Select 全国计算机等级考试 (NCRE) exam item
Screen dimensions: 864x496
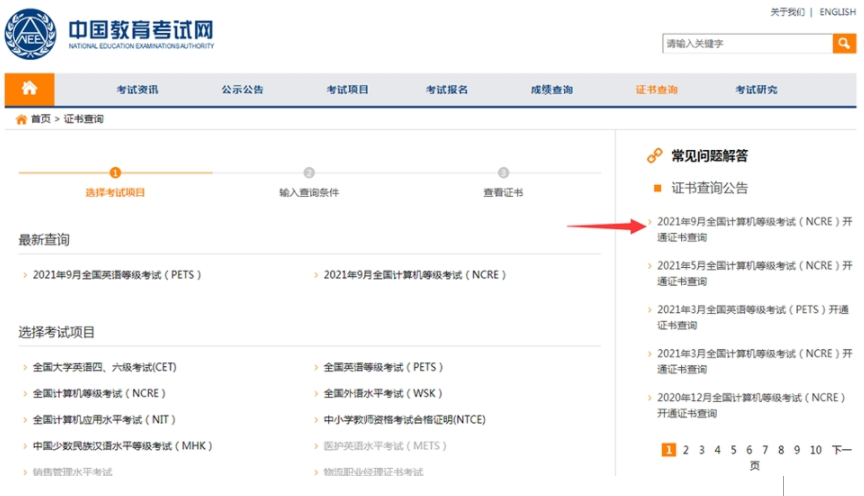tap(99, 393)
